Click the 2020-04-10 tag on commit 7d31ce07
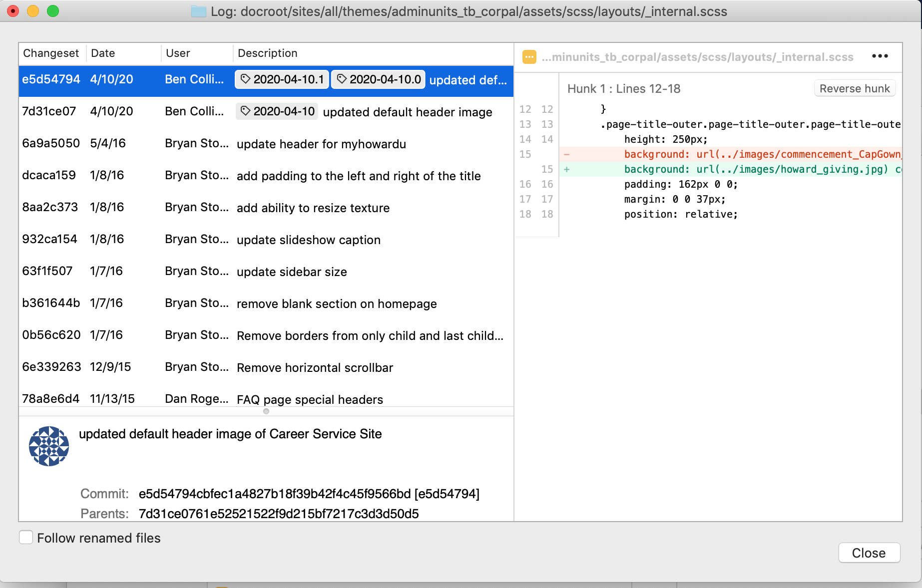This screenshot has width=922, height=588. click(277, 111)
